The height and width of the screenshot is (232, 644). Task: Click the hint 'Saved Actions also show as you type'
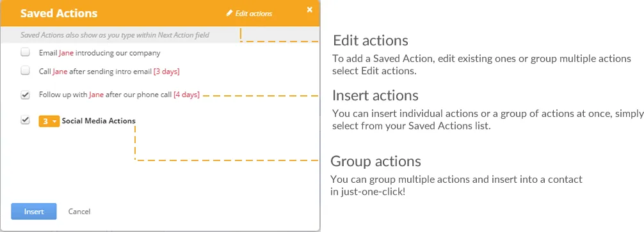click(115, 35)
